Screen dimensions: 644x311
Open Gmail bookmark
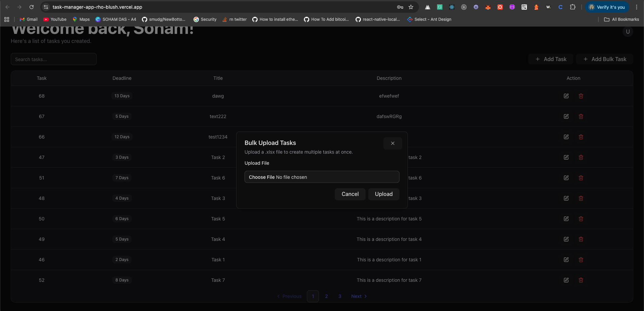click(x=29, y=19)
